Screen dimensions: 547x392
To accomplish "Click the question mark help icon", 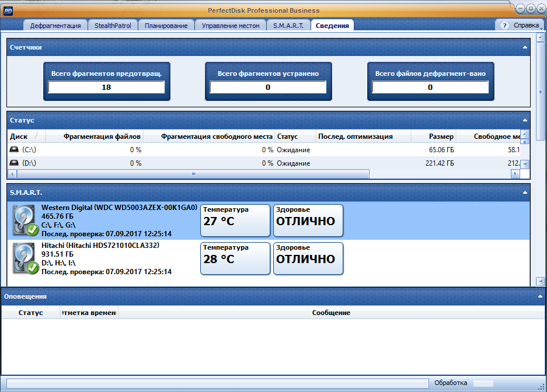I will [504, 26].
